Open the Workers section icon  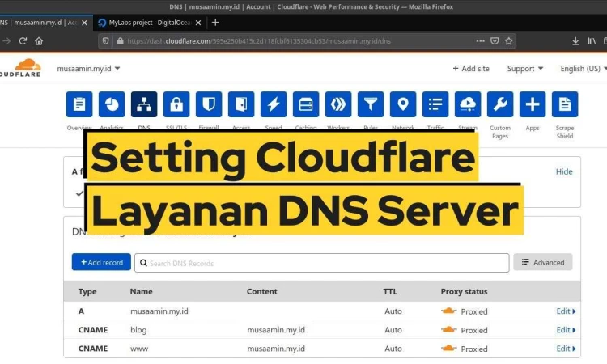pos(338,104)
